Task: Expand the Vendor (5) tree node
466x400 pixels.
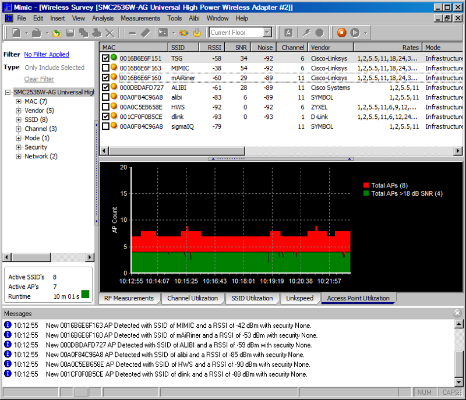Action: tap(19, 111)
